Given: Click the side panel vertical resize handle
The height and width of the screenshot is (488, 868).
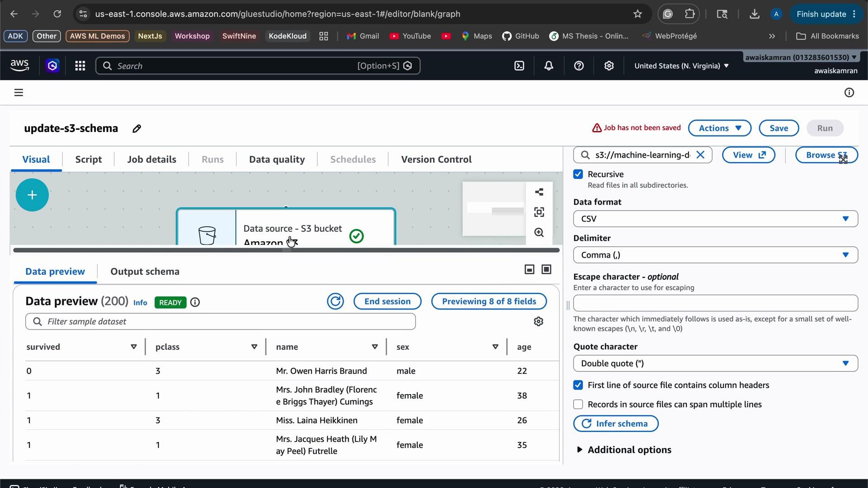Looking at the screenshot, I should tap(568, 306).
